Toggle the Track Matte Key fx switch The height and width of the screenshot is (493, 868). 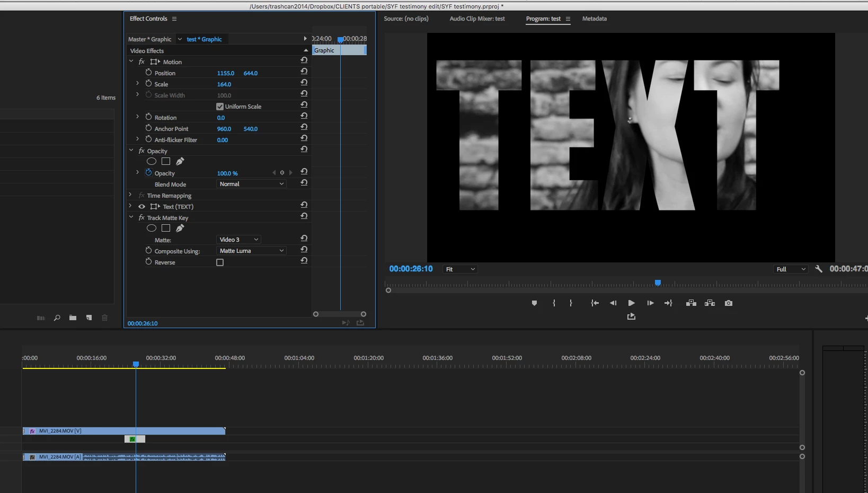141,218
